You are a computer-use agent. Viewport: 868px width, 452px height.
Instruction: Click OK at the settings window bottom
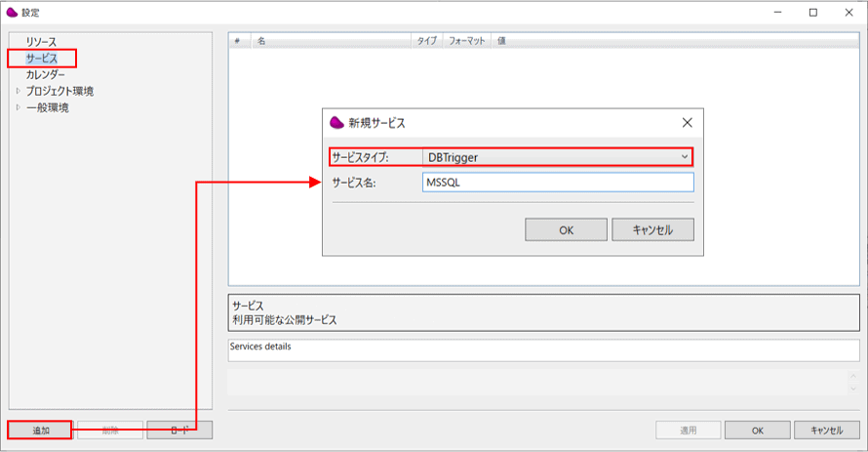[x=757, y=430]
